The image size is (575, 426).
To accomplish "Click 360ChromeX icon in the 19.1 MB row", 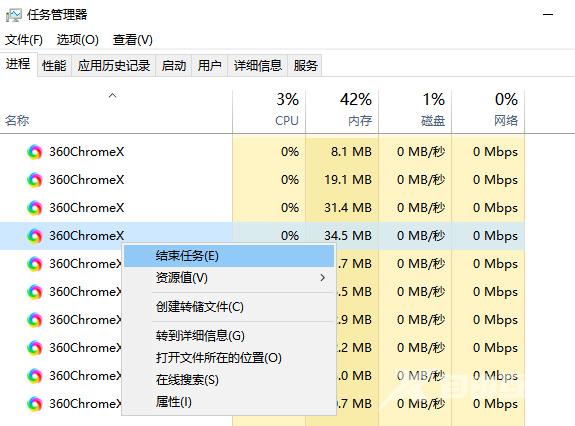I will (x=35, y=180).
